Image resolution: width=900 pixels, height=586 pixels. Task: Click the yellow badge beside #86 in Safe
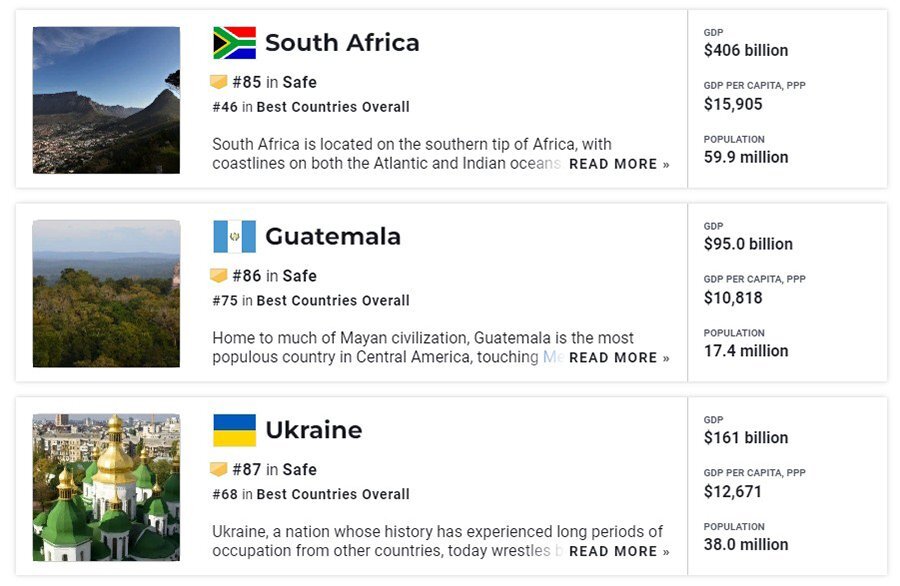(219, 275)
